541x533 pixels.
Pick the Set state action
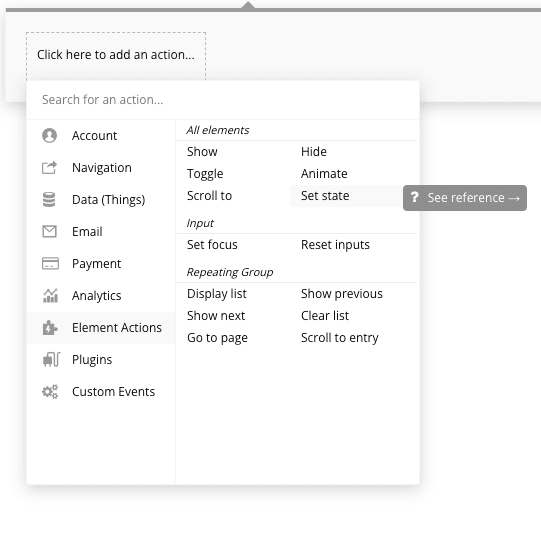tap(325, 196)
